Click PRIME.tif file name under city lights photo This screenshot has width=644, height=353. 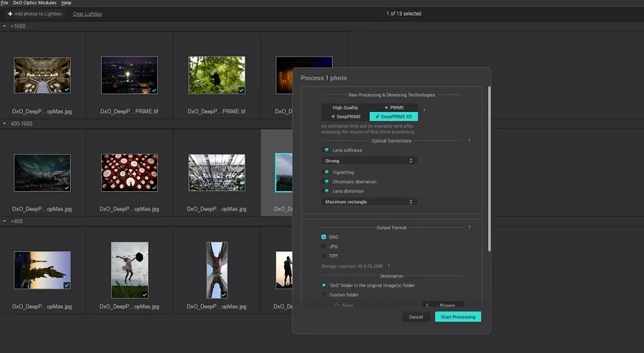pyautogui.click(x=130, y=112)
